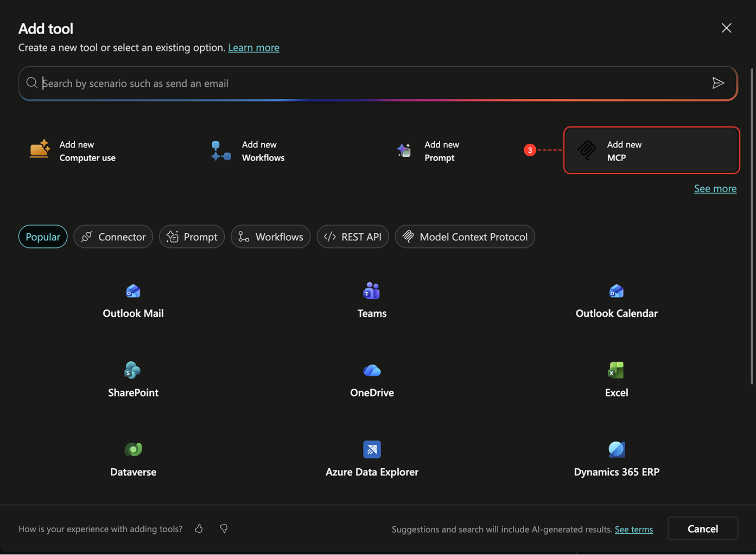Switch to the Workflows filter tab

(271, 237)
